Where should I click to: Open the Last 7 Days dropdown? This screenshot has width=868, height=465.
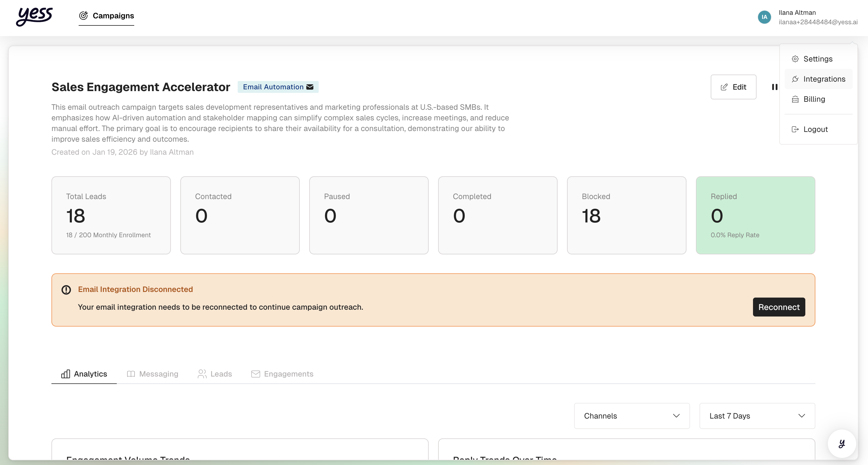pos(757,416)
